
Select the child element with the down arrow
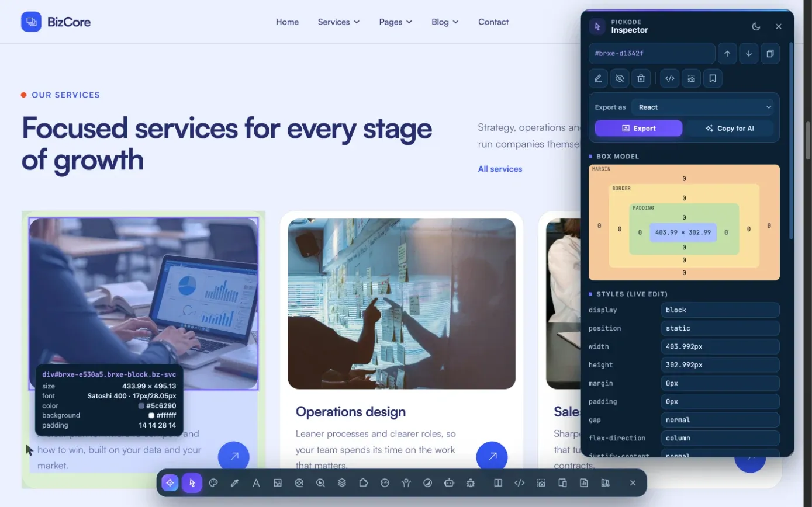(749, 53)
